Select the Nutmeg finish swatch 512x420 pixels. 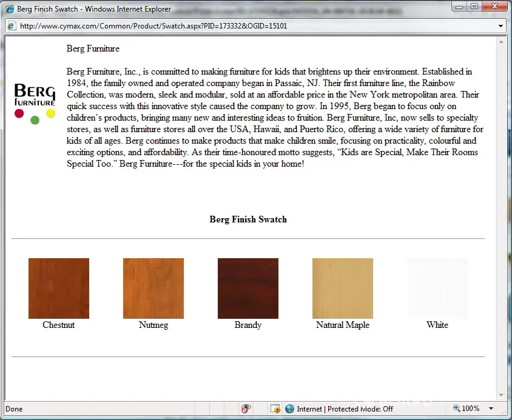coord(153,288)
